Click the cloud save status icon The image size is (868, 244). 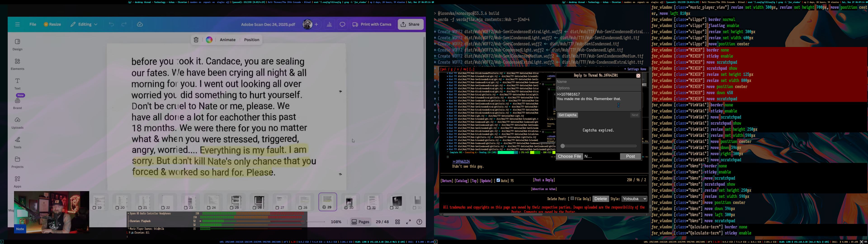140,25
